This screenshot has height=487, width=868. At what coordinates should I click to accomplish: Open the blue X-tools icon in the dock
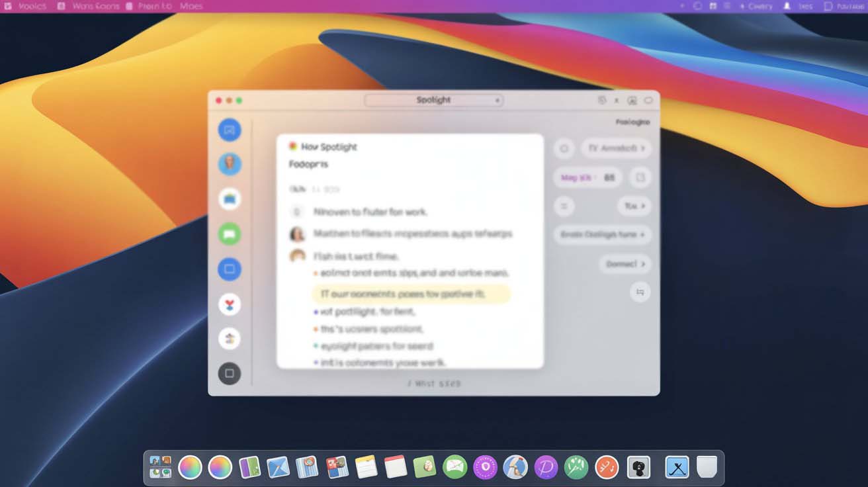tap(677, 467)
